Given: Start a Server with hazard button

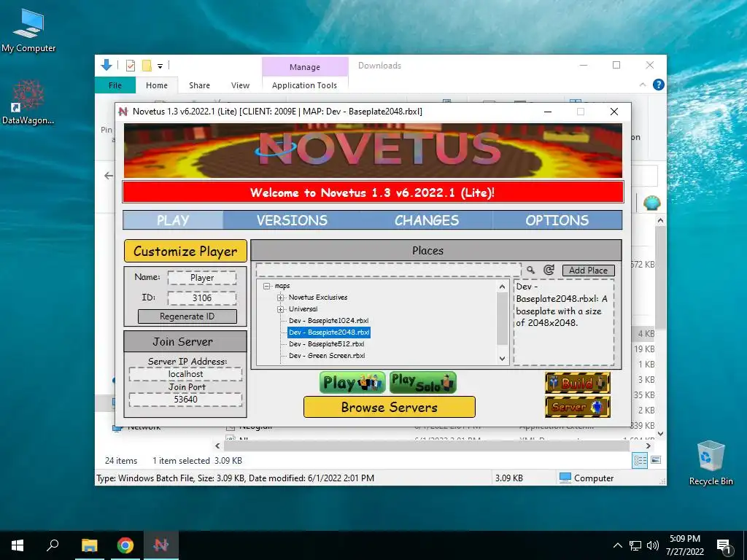Looking at the screenshot, I should 578,407.
